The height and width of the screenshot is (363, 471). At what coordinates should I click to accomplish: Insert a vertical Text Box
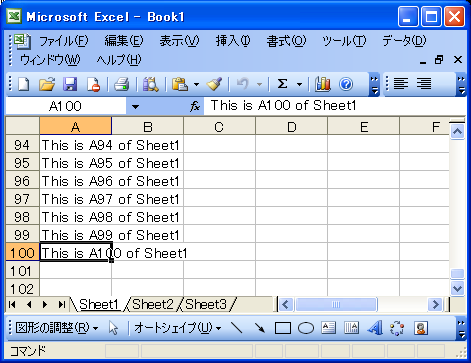tap(351, 328)
